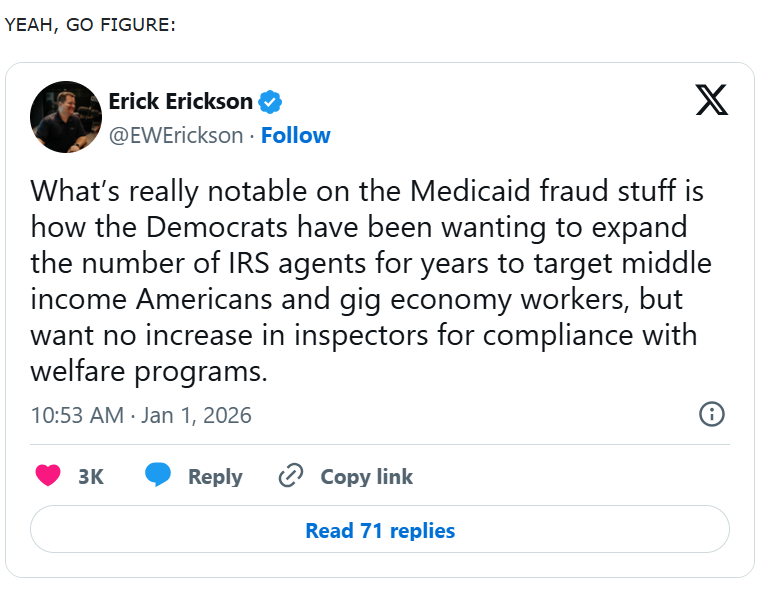Like the tweet with the heart icon

pos(48,476)
